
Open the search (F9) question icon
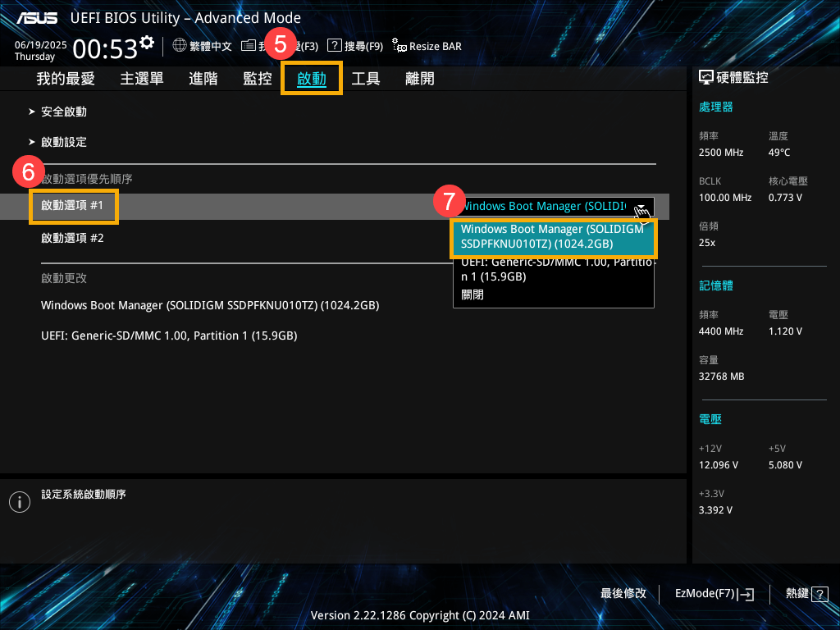(335, 46)
